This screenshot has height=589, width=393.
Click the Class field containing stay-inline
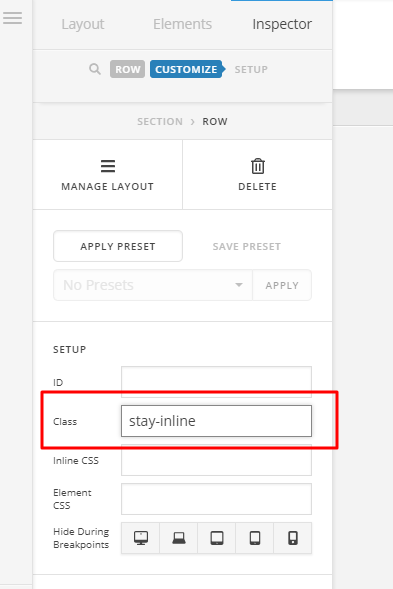point(216,421)
